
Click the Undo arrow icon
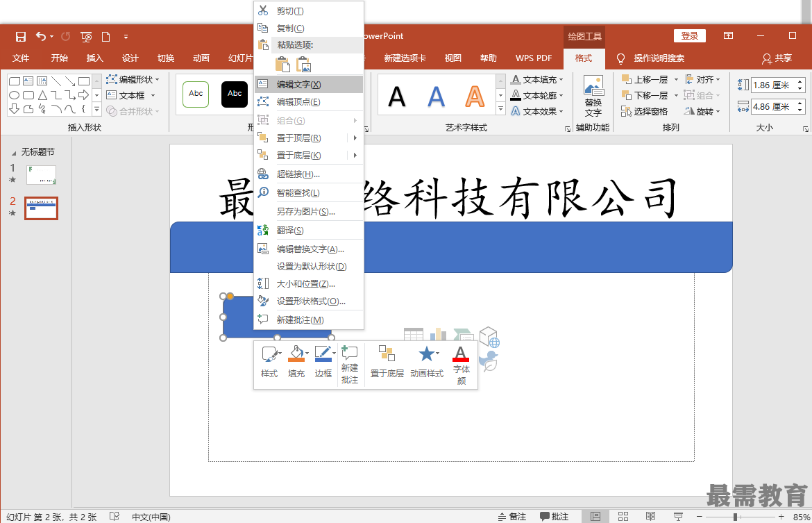click(41, 36)
